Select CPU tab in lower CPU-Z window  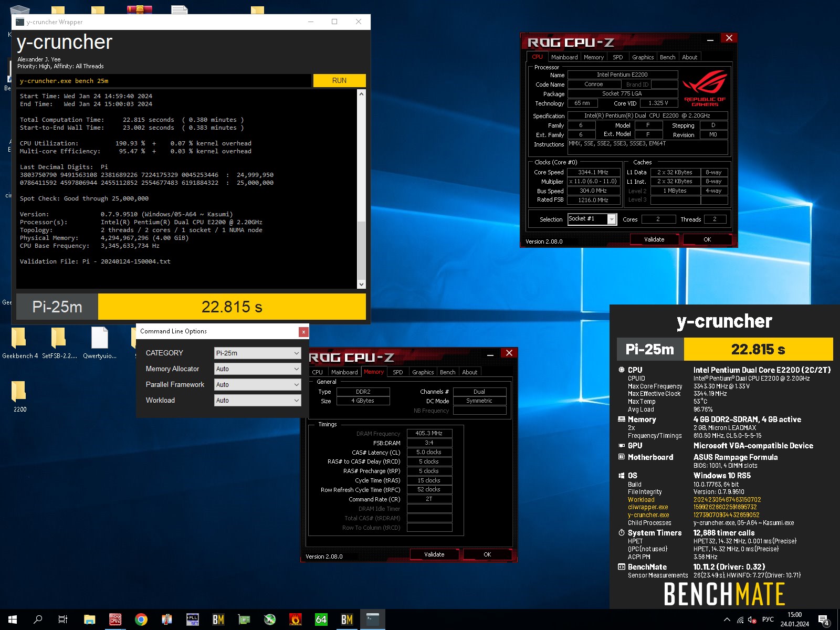point(318,372)
